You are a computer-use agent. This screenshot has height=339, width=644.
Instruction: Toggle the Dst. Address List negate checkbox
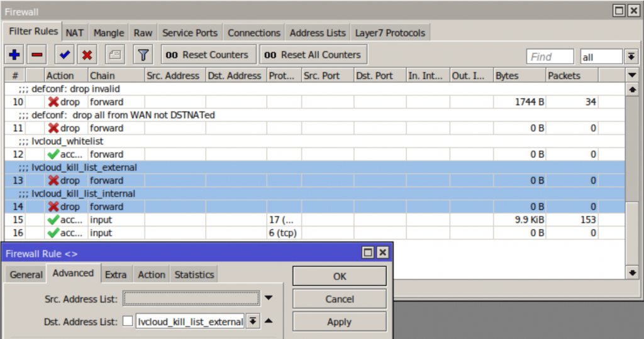(x=128, y=321)
